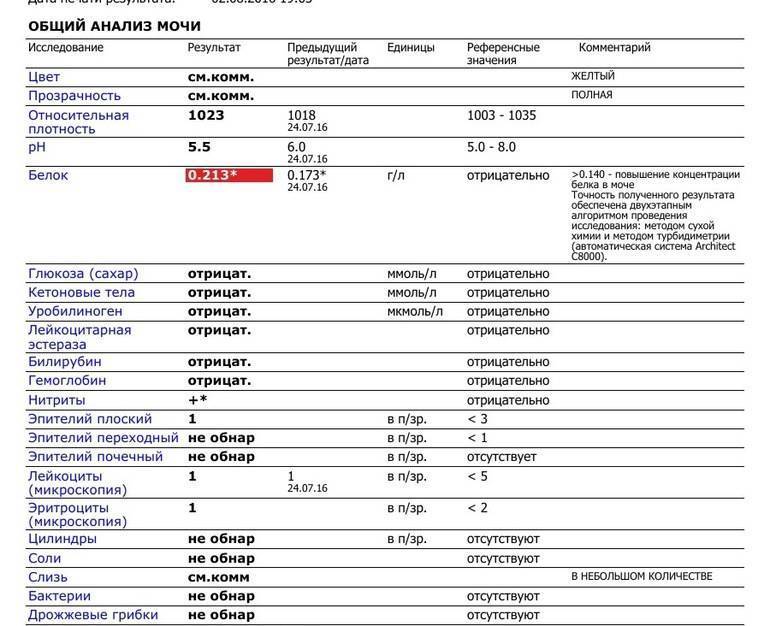Select the Эпителий плоский row label

click(90, 419)
